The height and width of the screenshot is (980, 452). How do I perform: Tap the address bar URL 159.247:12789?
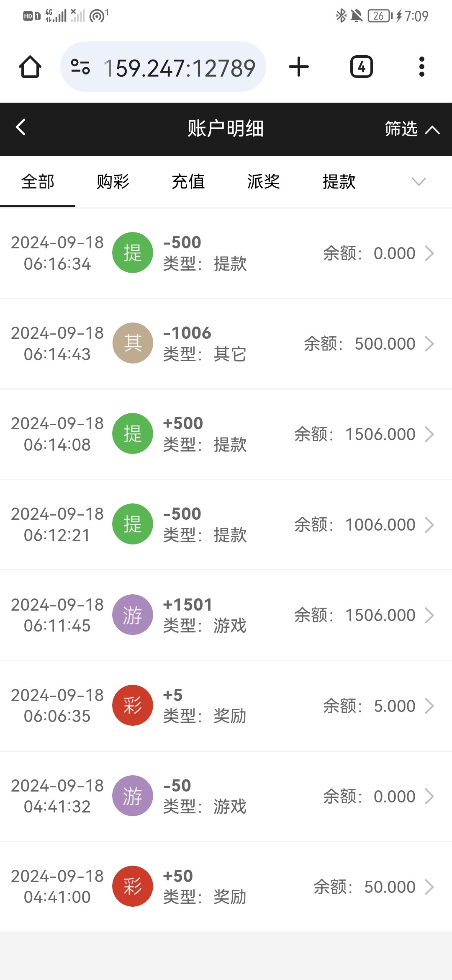tap(179, 68)
